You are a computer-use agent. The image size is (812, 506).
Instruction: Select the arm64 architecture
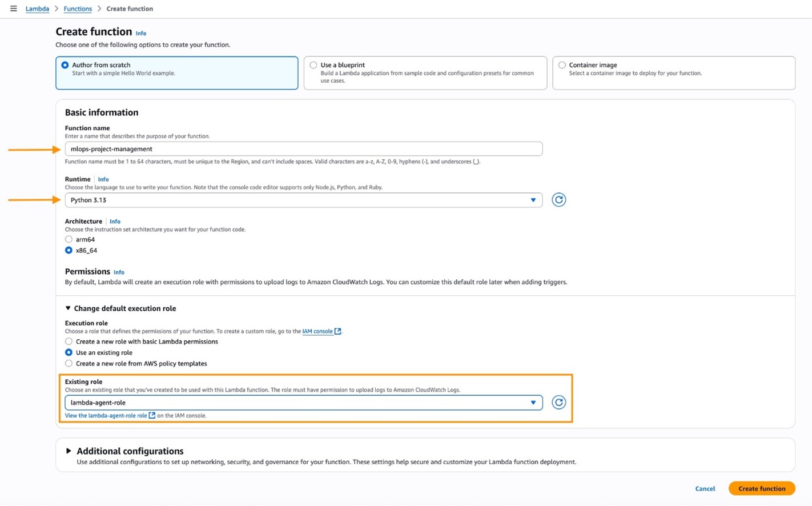(69, 239)
